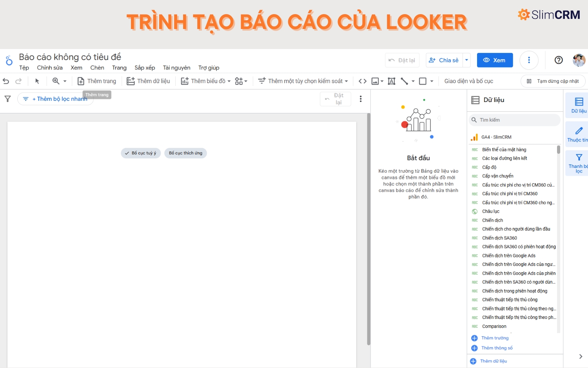Open the user account avatar

[x=579, y=60]
